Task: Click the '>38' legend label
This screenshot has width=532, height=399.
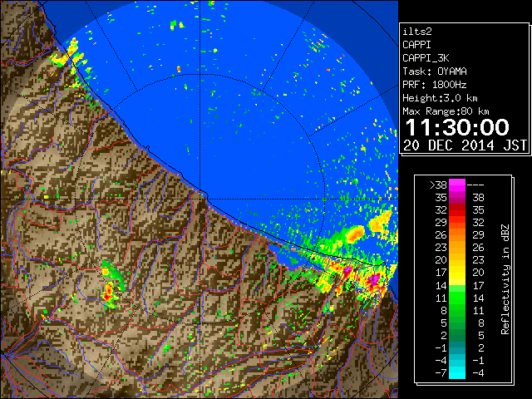Action: point(438,185)
